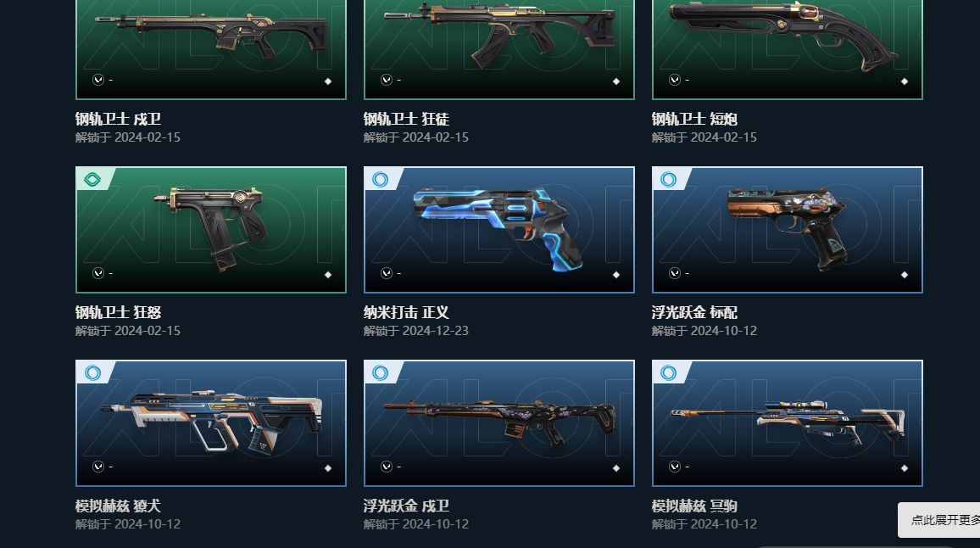
Task: Click the 模拟赫兹 獠犬 skin name
Action: (x=118, y=506)
